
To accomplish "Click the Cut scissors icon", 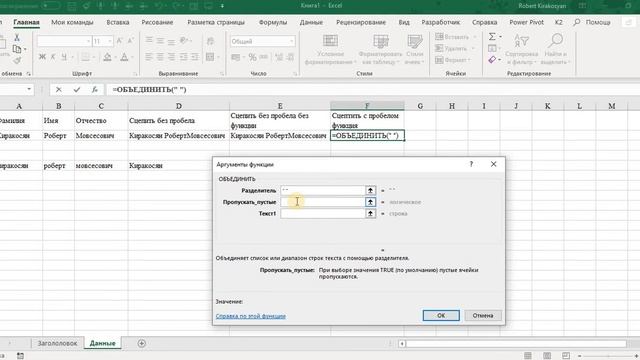I will pos(17,38).
